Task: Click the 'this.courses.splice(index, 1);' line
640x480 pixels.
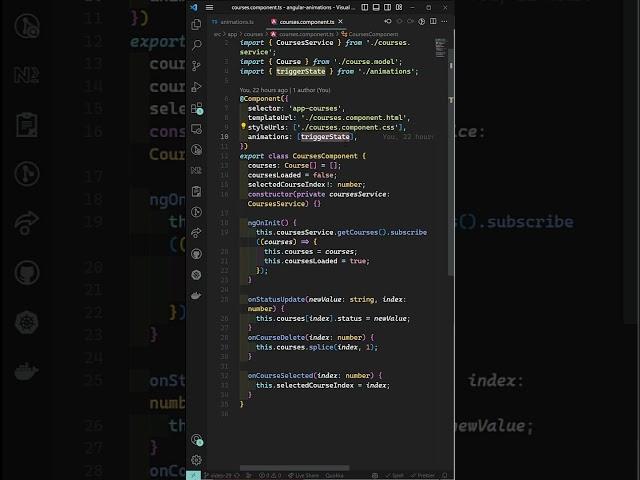Action: [x=317, y=347]
